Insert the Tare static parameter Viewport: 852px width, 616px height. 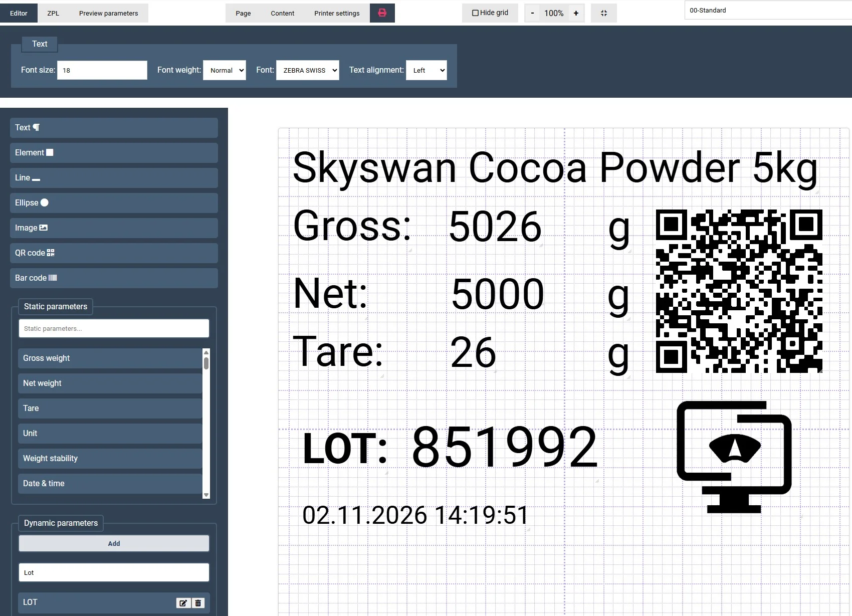tap(110, 408)
